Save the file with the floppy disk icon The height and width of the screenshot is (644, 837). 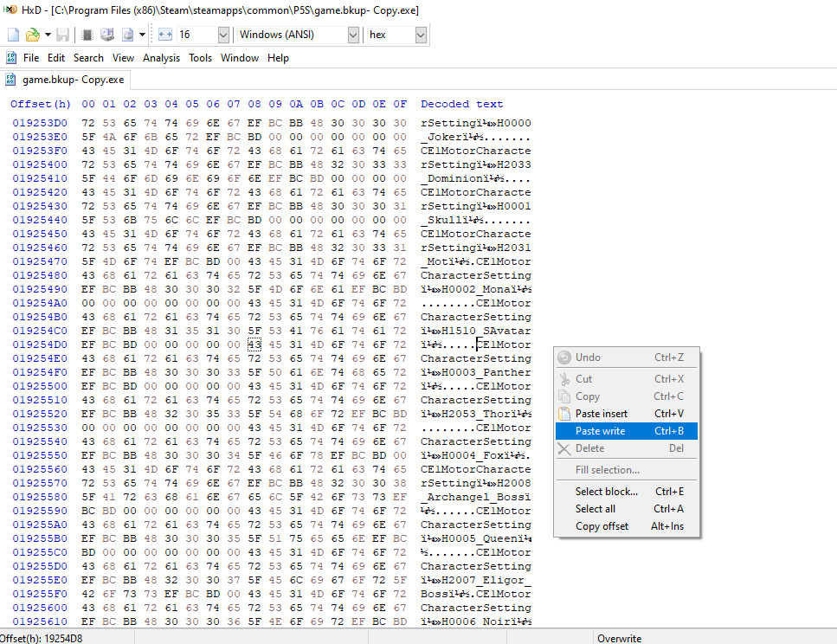pyautogui.click(x=62, y=35)
